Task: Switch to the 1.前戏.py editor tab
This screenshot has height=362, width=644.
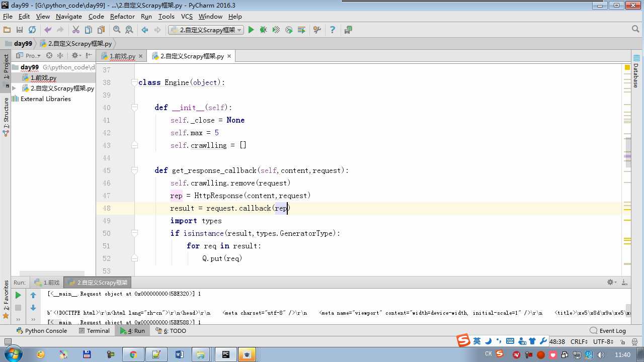Action: pyautogui.click(x=122, y=56)
